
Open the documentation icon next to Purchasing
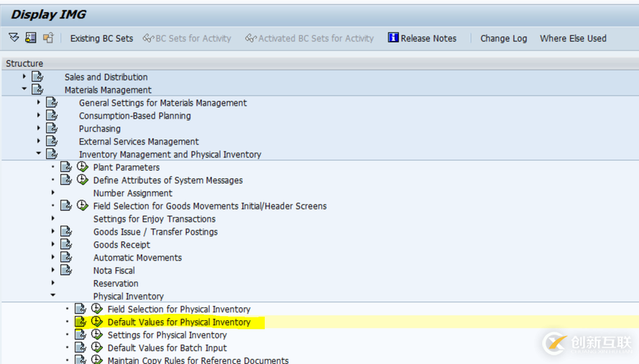click(x=52, y=129)
